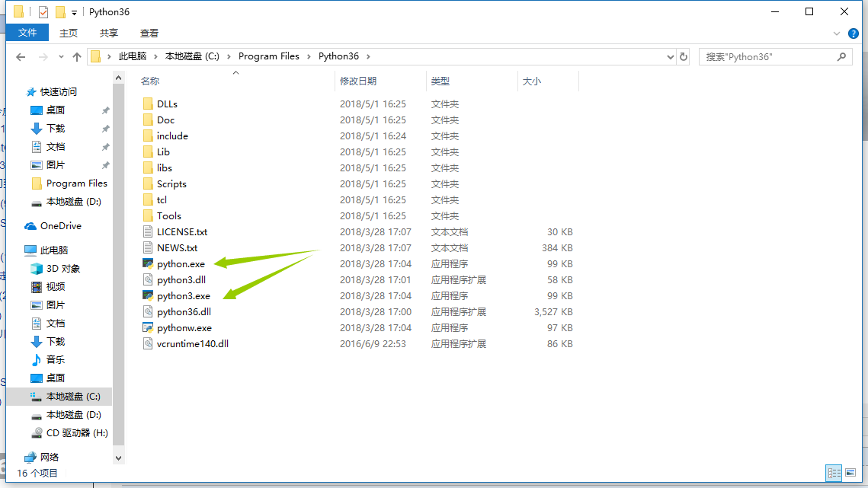Open Help with the question mark icon
Screen dimensions: 868x488
[x=854, y=33]
